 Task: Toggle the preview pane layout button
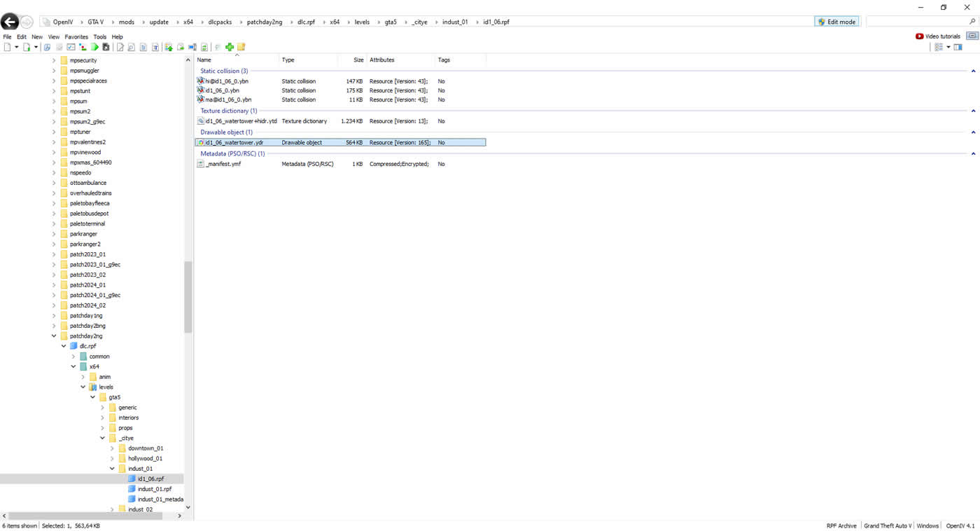point(958,48)
